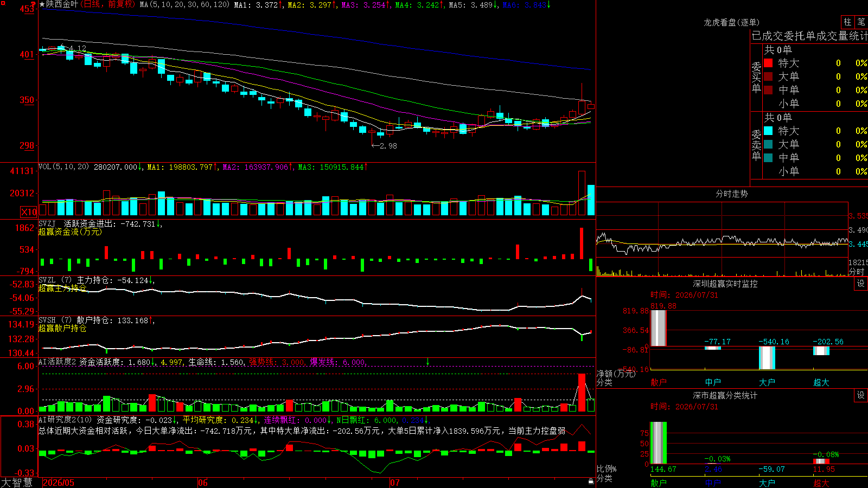Image resolution: width=868 pixels, height=488 pixels.
Task: Click the -202.56 超大 bar in 实时监控 chart
Action: tap(821, 351)
